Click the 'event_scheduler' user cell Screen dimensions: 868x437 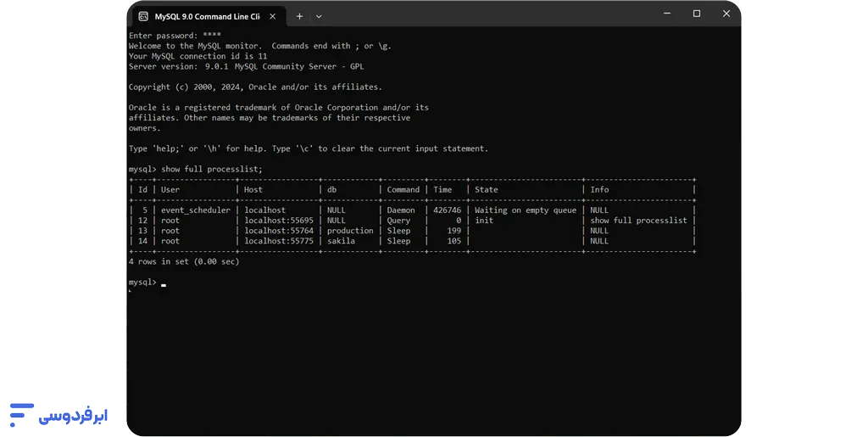(x=196, y=210)
